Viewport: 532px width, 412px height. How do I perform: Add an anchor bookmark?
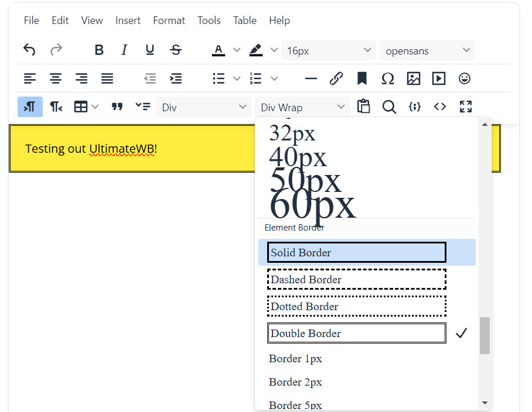coord(362,78)
